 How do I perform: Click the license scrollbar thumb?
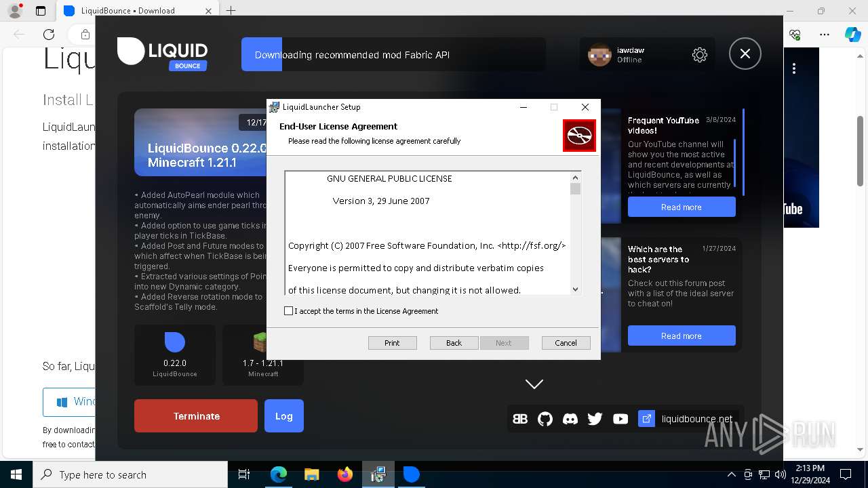(575, 188)
